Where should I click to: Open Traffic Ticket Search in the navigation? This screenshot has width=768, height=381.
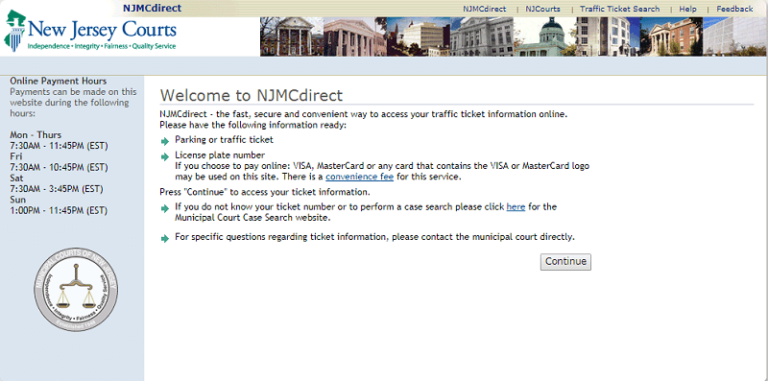tap(620, 9)
